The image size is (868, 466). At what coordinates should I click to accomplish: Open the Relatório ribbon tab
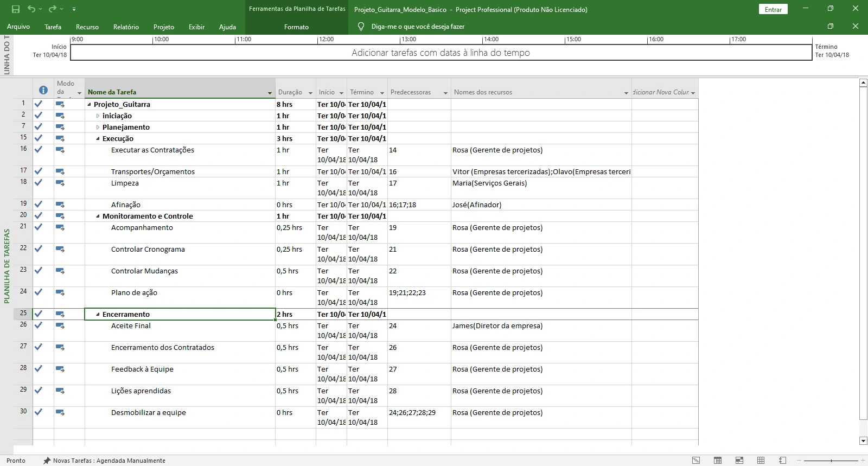[126, 27]
